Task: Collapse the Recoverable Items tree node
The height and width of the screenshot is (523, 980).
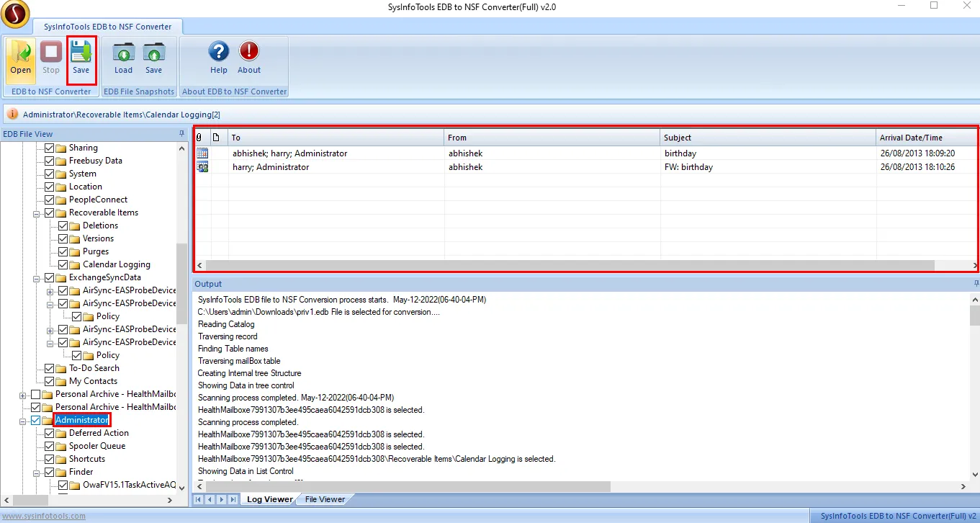Action: pyautogui.click(x=36, y=213)
